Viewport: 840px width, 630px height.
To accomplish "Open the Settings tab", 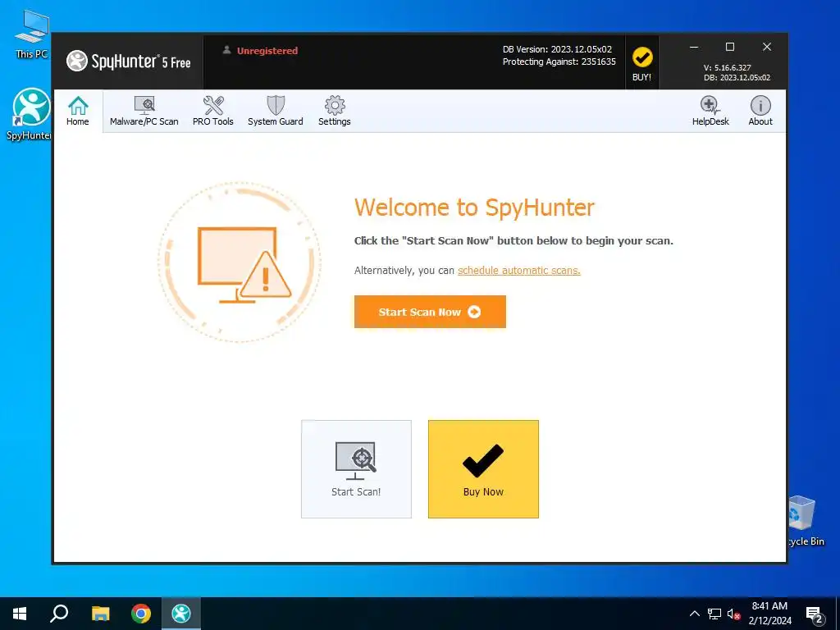I will 335,111.
